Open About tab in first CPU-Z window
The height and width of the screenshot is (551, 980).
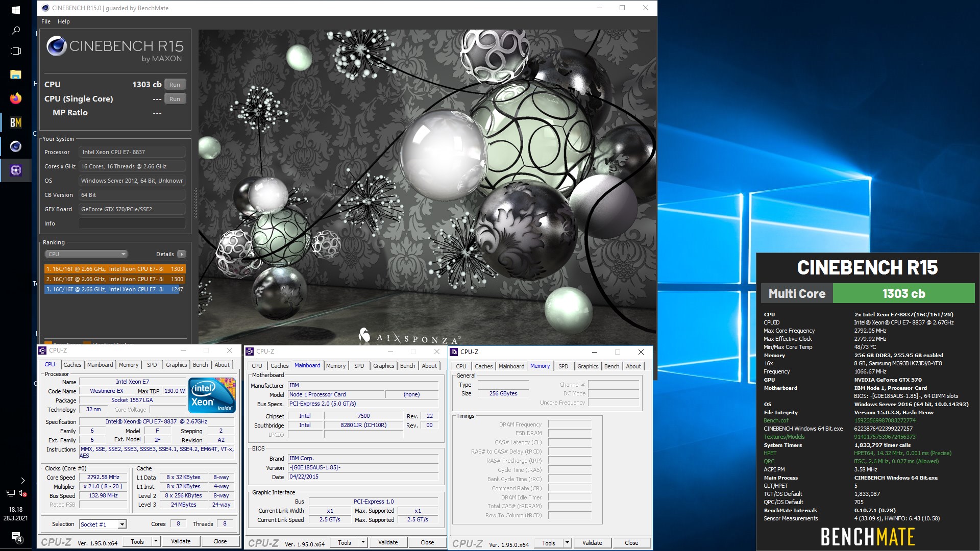(222, 365)
